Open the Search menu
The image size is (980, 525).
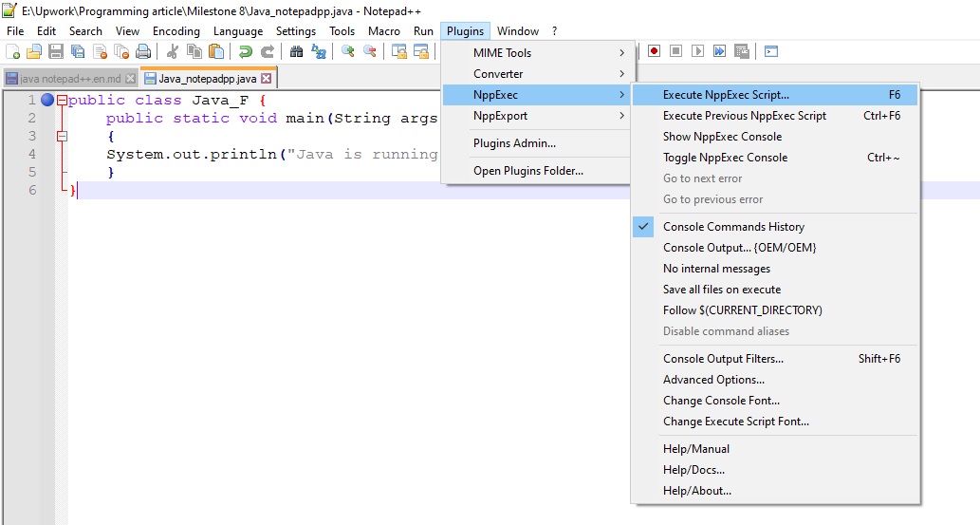pos(85,31)
